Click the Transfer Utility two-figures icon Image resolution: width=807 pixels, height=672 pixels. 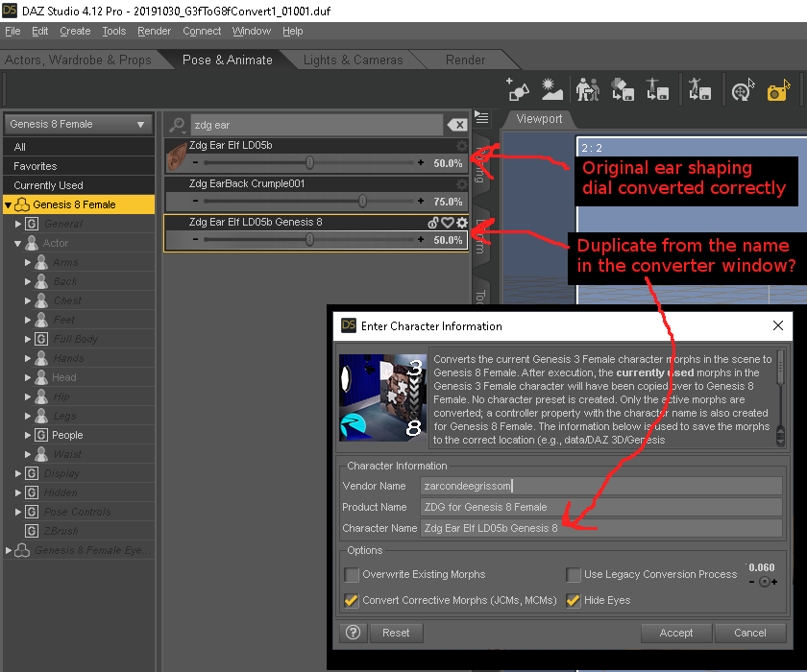(588, 89)
